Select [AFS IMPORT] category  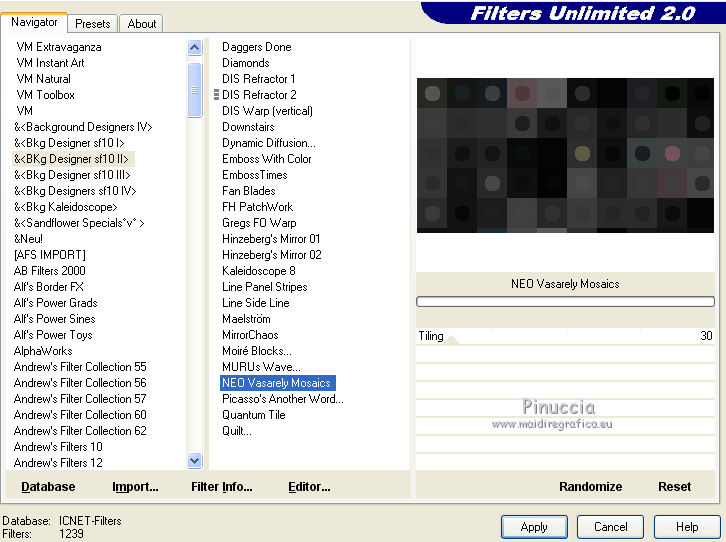[50, 255]
